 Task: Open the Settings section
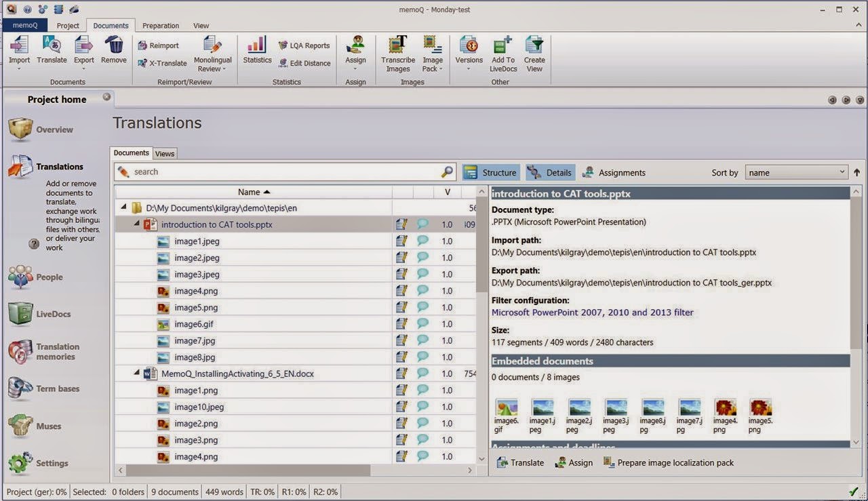click(38, 463)
